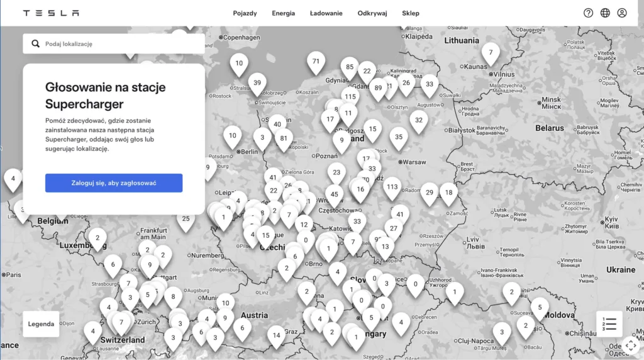The height and width of the screenshot is (360, 644).
Task: Click Zaloguj się, aby zagłosować button
Action: coord(114,183)
